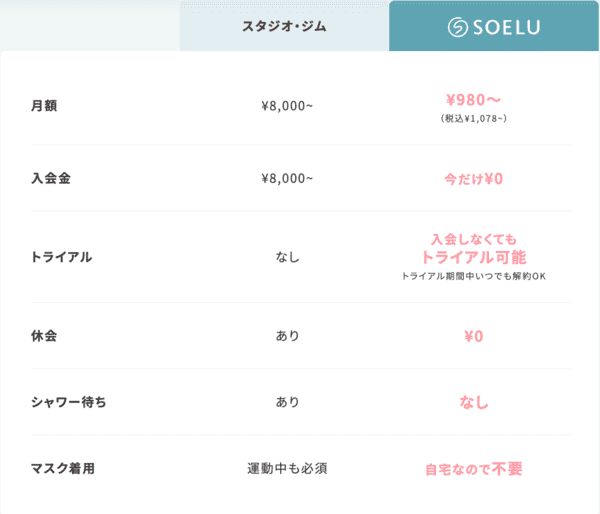The height and width of the screenshot is (514, 600).
Task: Click the トライアル row label
Action: [x=62, y=257]
